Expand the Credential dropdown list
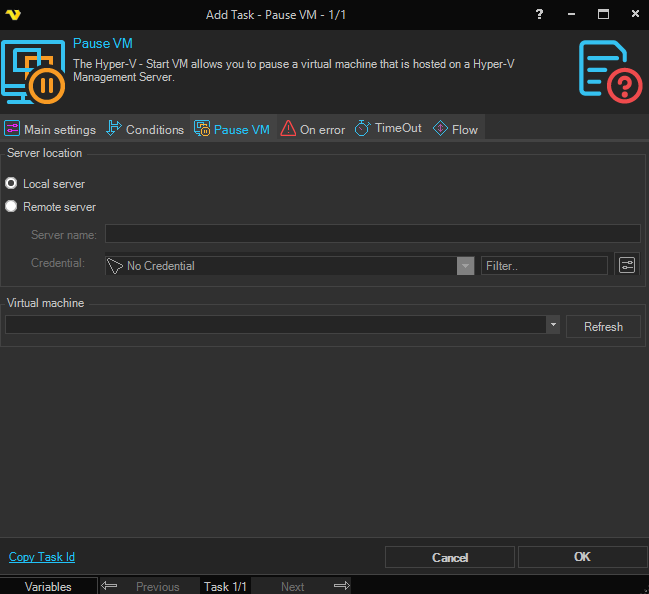This screenshot has height=594, width=649. tap(465, 266)
